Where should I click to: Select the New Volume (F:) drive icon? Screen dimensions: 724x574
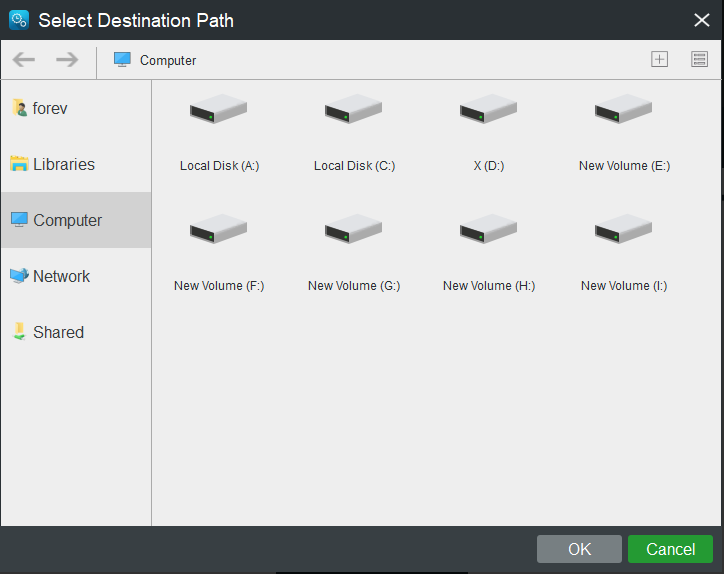(218, 229)
